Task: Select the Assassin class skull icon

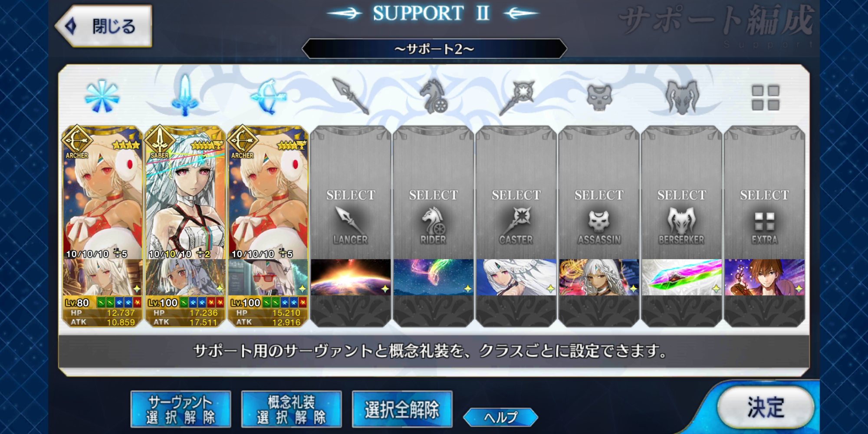Action: tap(599, 97)
